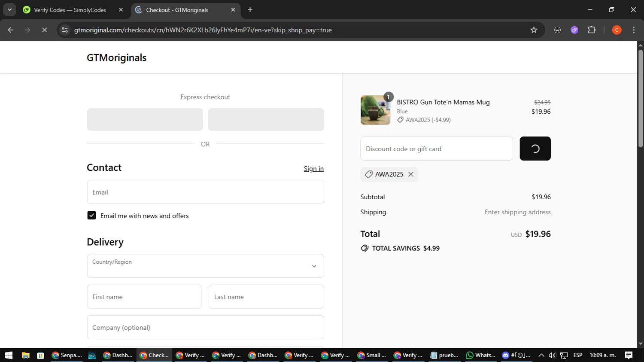Screen dimensions: 644x362
Task: Select the Checkout - GTMoriginals tab
Action: coord(177,10)
